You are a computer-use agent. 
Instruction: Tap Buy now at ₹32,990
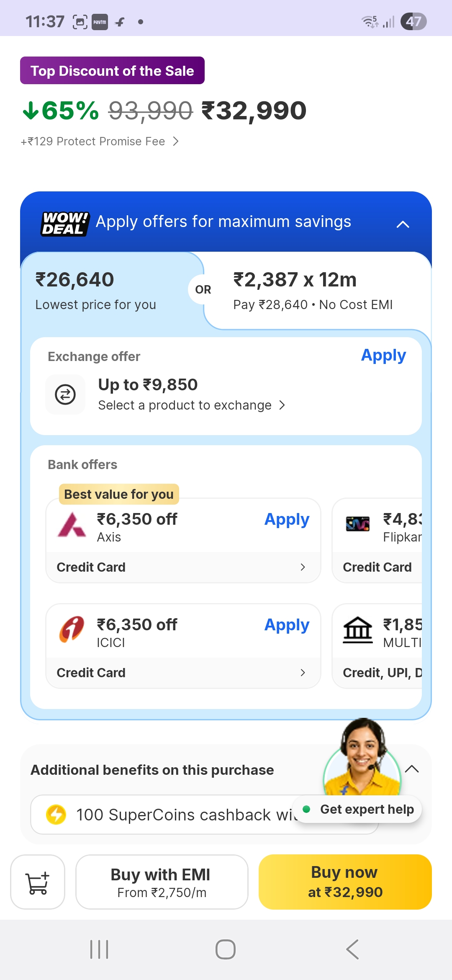[345, 882]
